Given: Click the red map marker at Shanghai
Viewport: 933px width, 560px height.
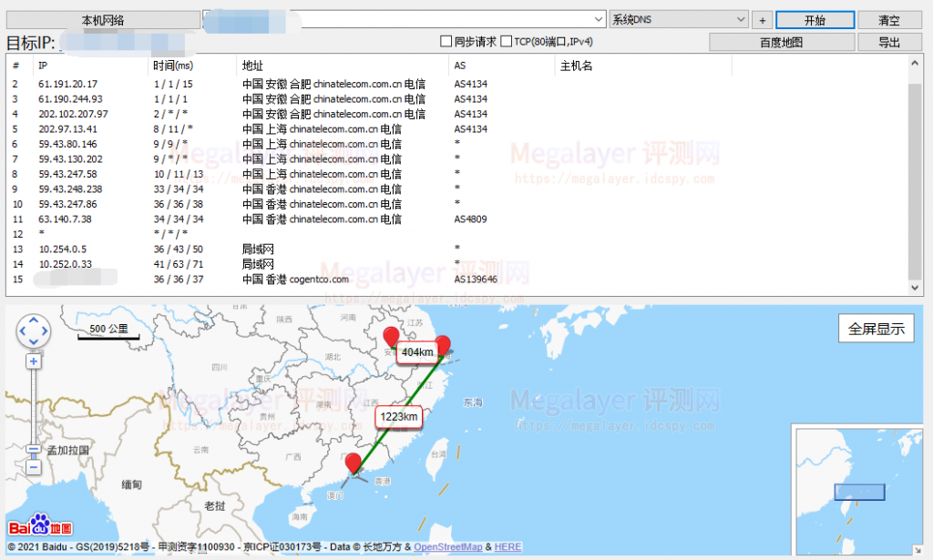Looking at the screenshot, I should coord(442,345).
